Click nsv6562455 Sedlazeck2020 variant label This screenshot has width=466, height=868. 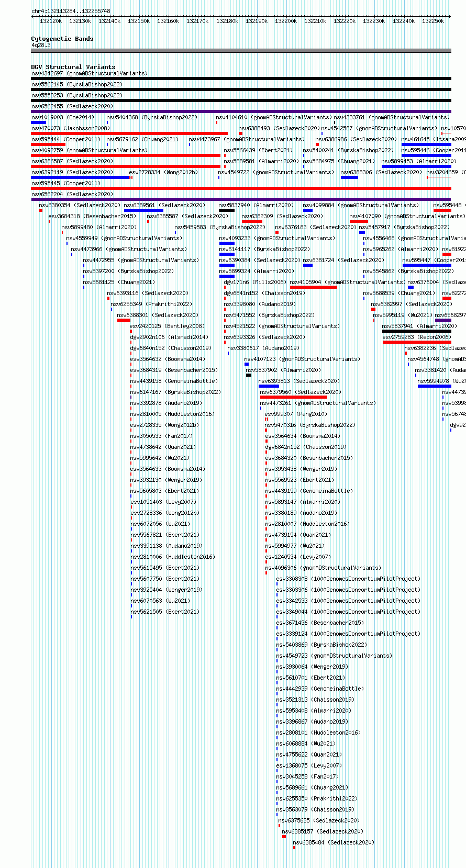[x=72, y=106]
